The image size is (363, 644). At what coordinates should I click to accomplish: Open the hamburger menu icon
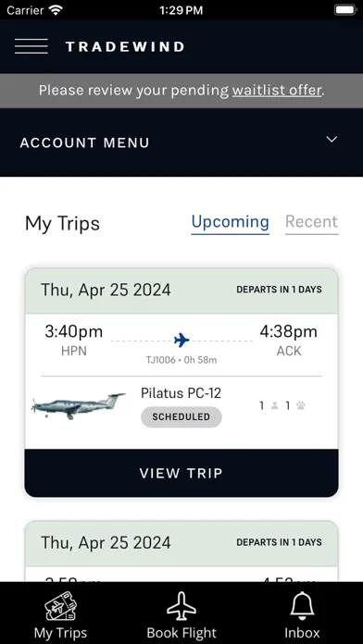click(31, 46)
